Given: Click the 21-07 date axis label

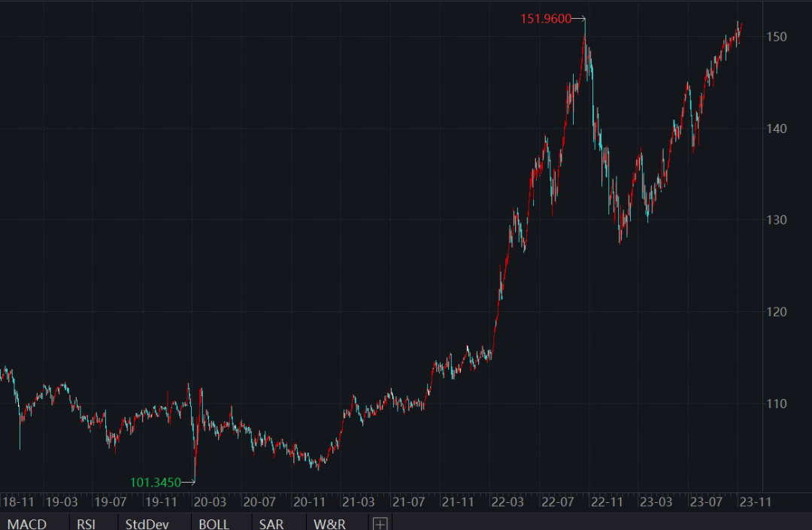Looking at the screenshot, I should [408, 502].
